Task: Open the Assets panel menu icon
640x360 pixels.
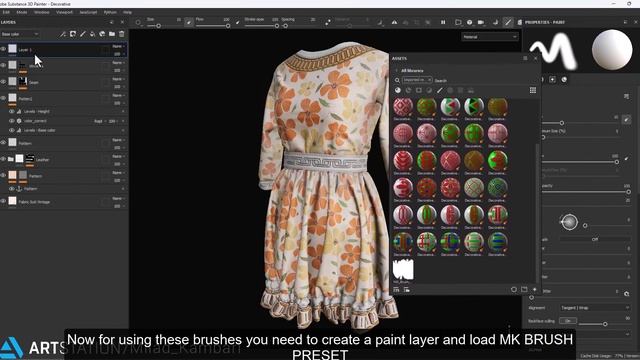Action: (x=525, y=58)
